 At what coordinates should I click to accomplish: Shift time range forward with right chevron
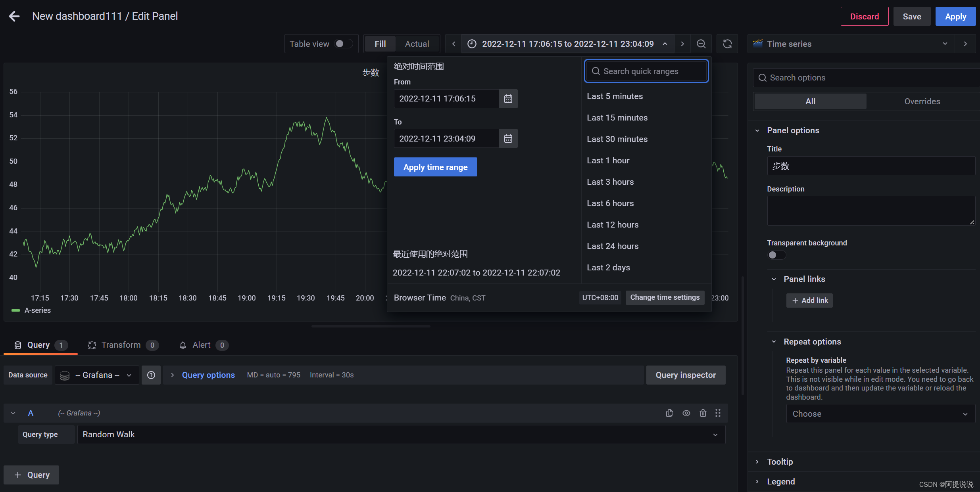[x=682, y=44]
